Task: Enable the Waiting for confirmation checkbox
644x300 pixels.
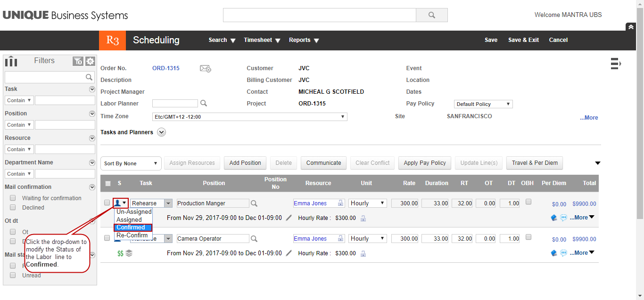Action: 13,198
